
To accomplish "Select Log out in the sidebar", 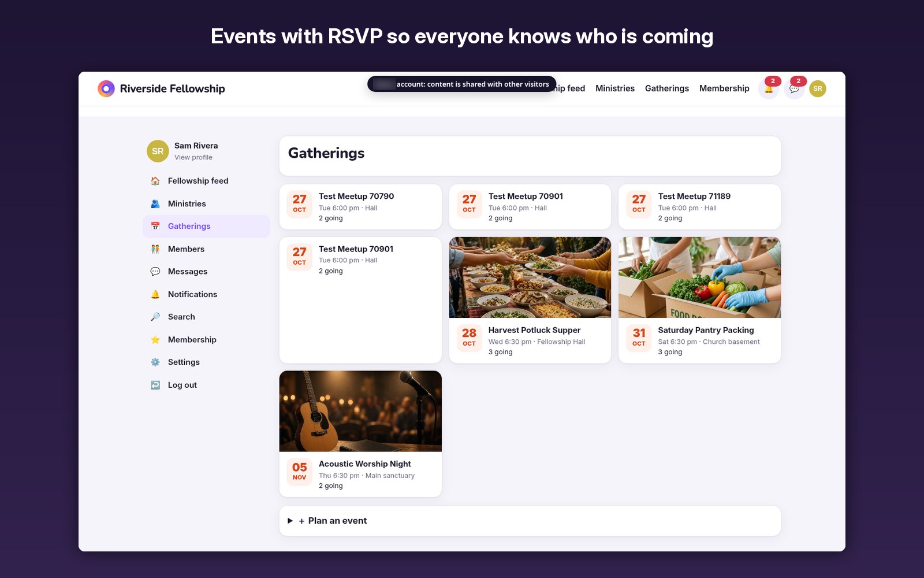I will coord(206,385).
